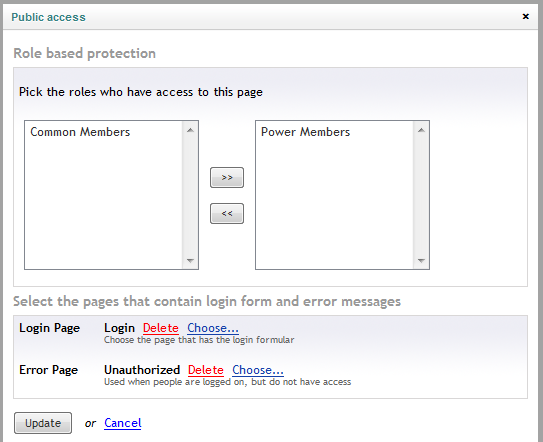Viewport: 543px width, 442px height.
Task: Move role left with << button
Action: (227, 213)
